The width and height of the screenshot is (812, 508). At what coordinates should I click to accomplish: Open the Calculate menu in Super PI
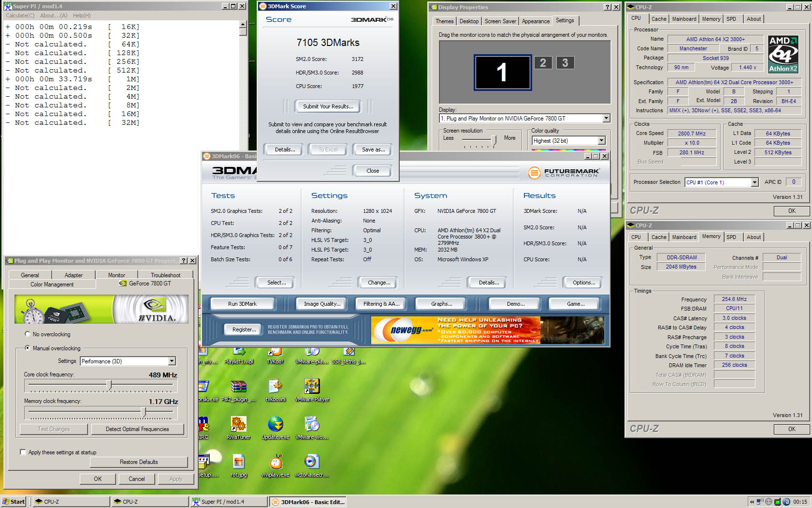[x=20, y=15]
